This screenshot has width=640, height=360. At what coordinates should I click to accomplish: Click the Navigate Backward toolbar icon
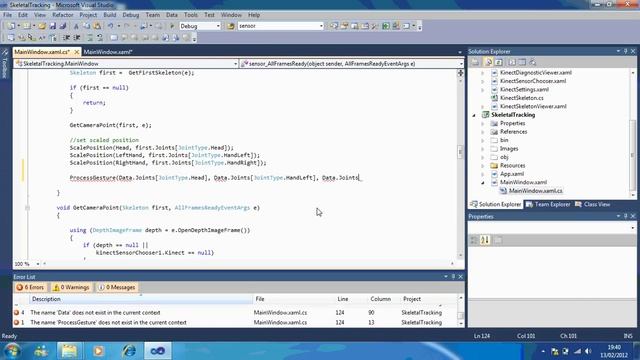[x=143, y=26]
